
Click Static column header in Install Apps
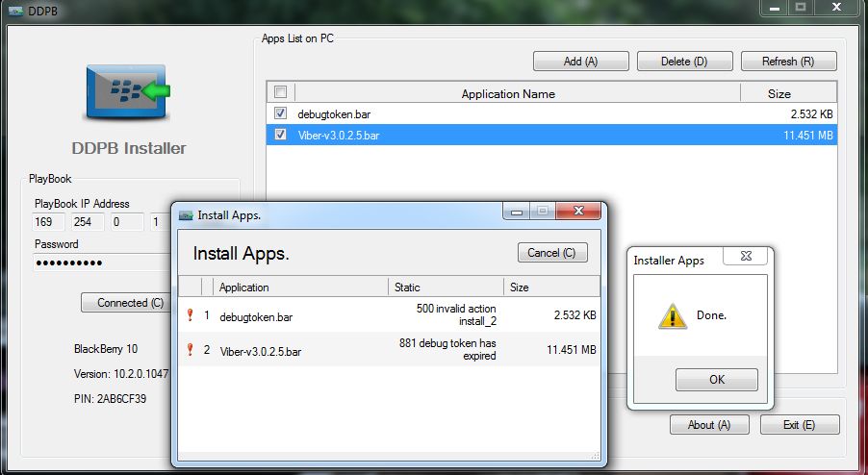tap(446, 287)
